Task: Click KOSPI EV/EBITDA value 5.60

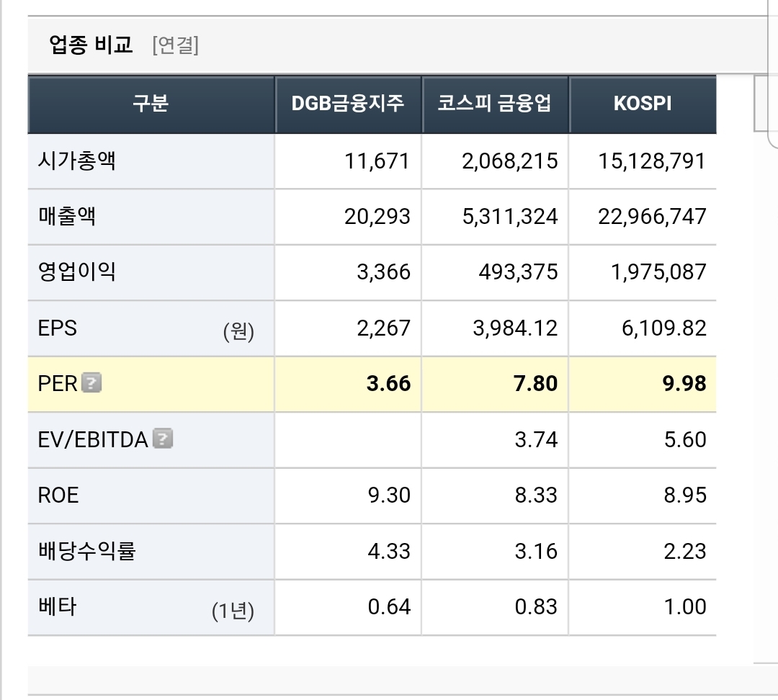Action: pyautogui.click(x=685, y=440)
